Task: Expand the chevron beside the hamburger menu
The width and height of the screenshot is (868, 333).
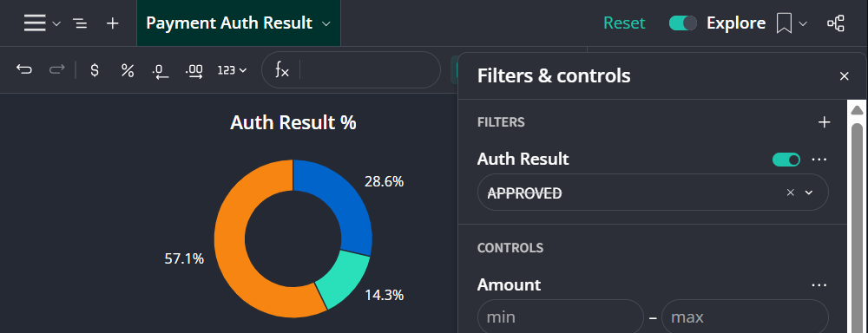Action: coord(56,23)
